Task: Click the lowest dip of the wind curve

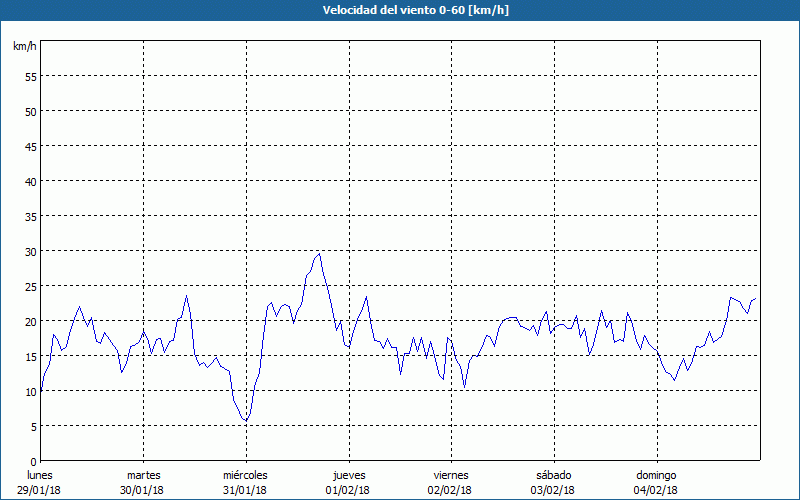Action: point(245,420)
